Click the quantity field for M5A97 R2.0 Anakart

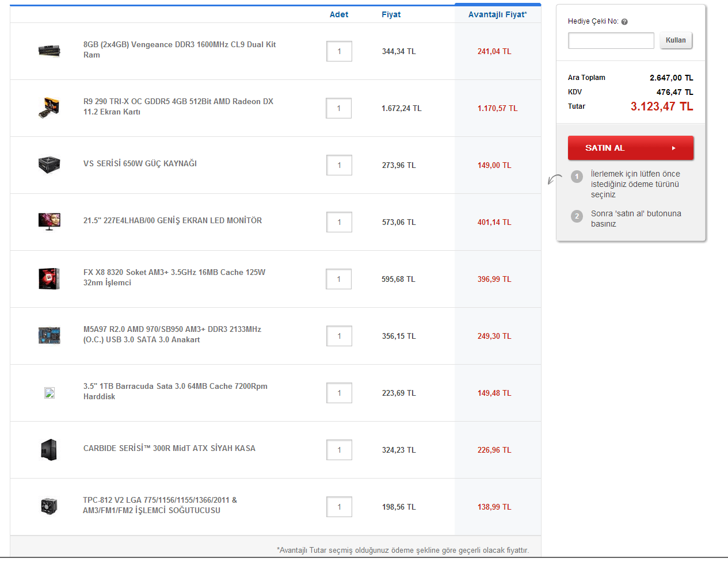point(339,336)
